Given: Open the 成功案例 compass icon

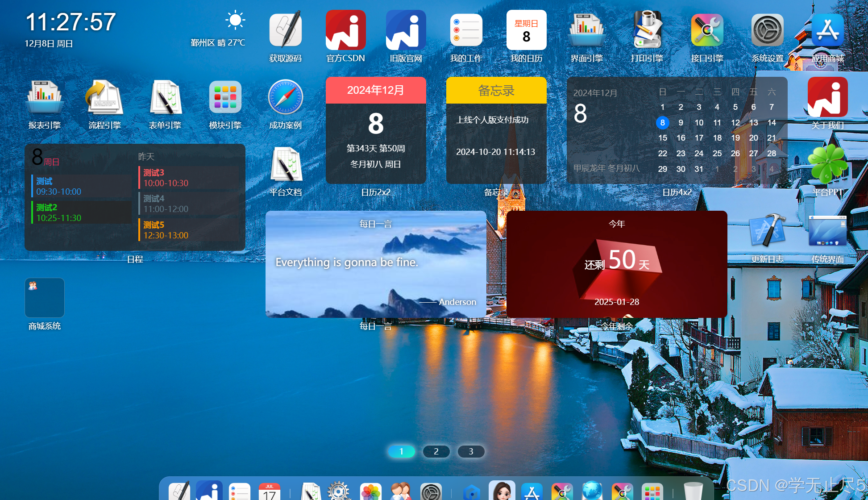Looking at the screenshot, I should tap(286, 97).
